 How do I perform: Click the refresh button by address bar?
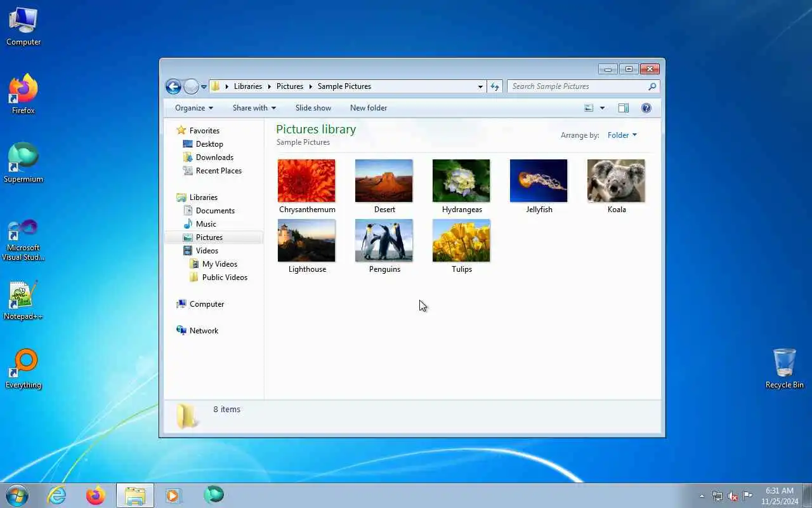pyautogui.click(x=495, y=86)
